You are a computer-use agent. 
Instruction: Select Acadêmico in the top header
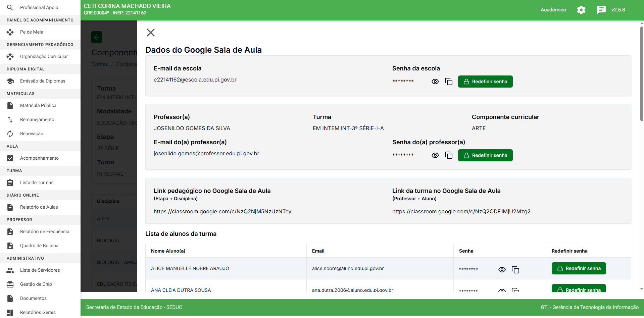click(x=553, y=10)
